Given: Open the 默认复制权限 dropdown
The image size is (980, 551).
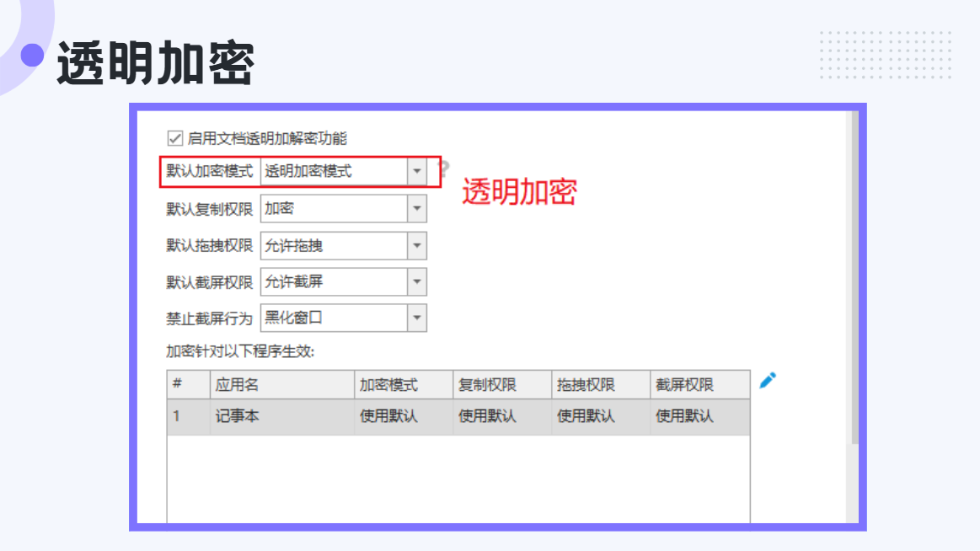Looking at the screenshot, I should coord(343,209).
